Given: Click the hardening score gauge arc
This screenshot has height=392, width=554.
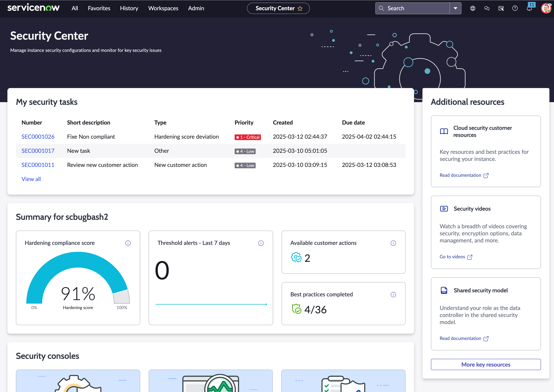Looking at the screenshot, I should [78, 260].
